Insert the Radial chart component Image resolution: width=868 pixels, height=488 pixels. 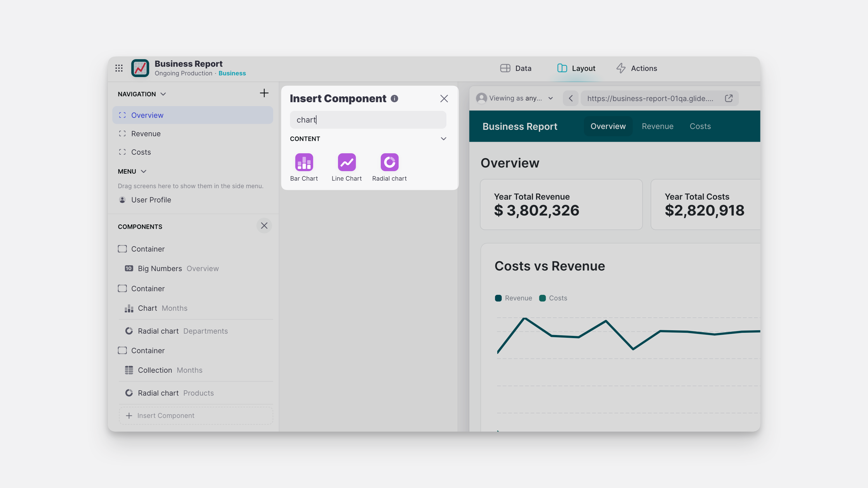click(x=389, y=162)
